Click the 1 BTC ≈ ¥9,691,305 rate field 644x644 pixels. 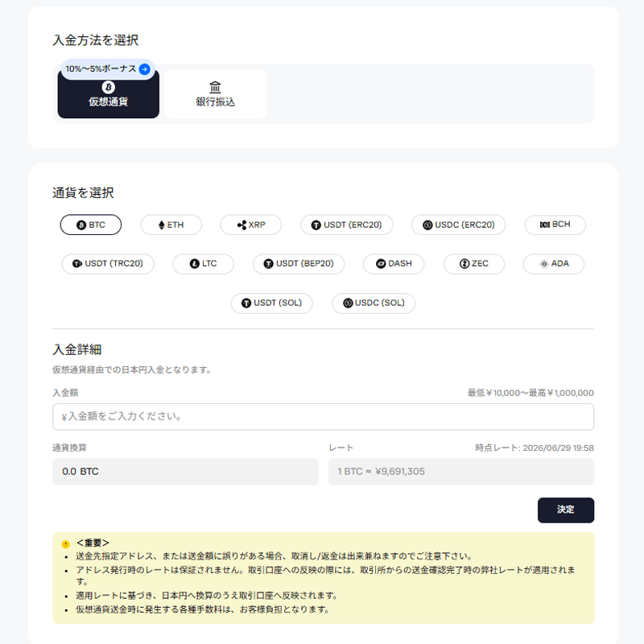[x=461, y=472]
